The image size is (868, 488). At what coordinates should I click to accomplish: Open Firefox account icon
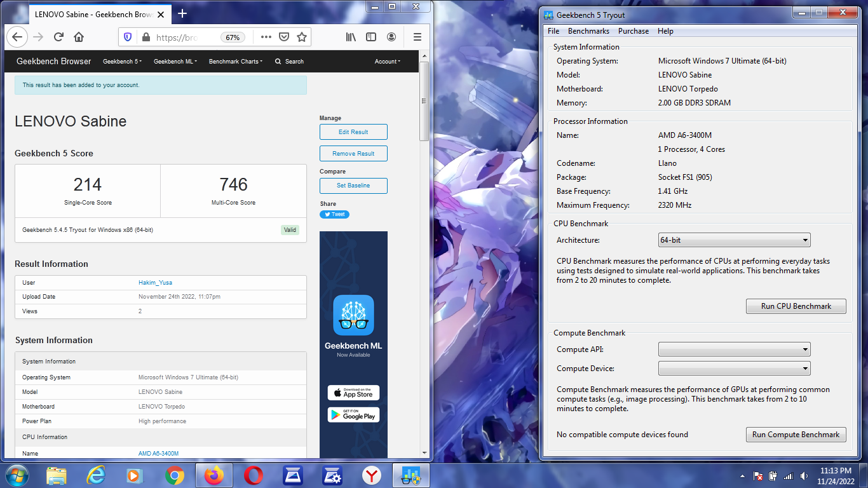click(x=391, y=37)
